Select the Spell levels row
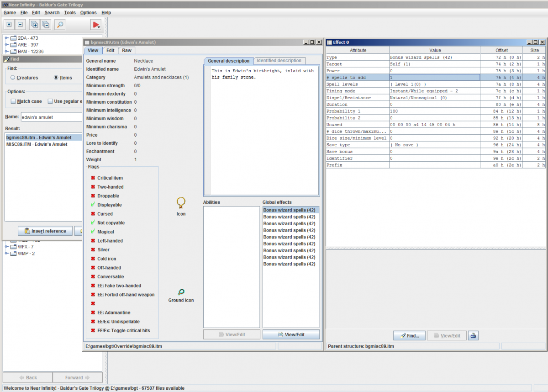548x392 pixels. (x=436, y=85)
